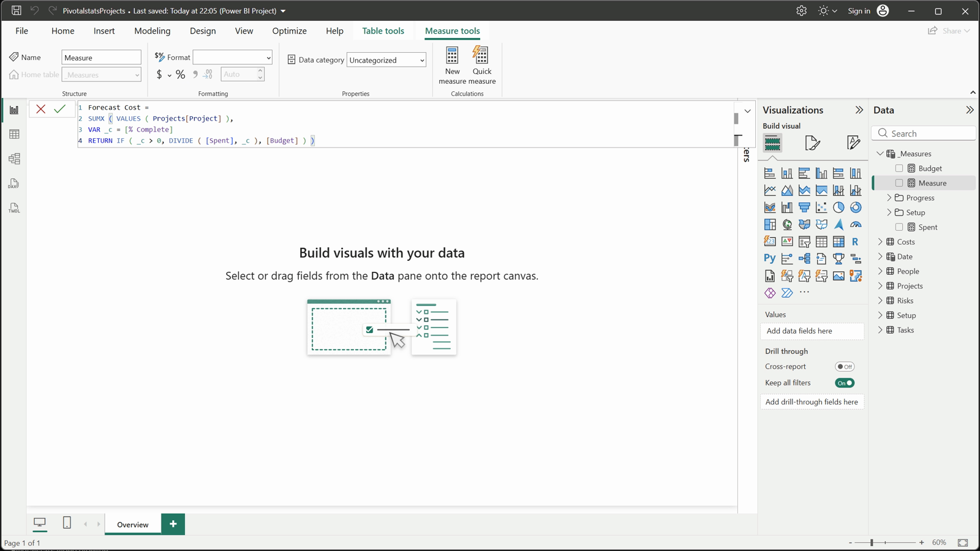Expand the Progress folder

point(889,198)
